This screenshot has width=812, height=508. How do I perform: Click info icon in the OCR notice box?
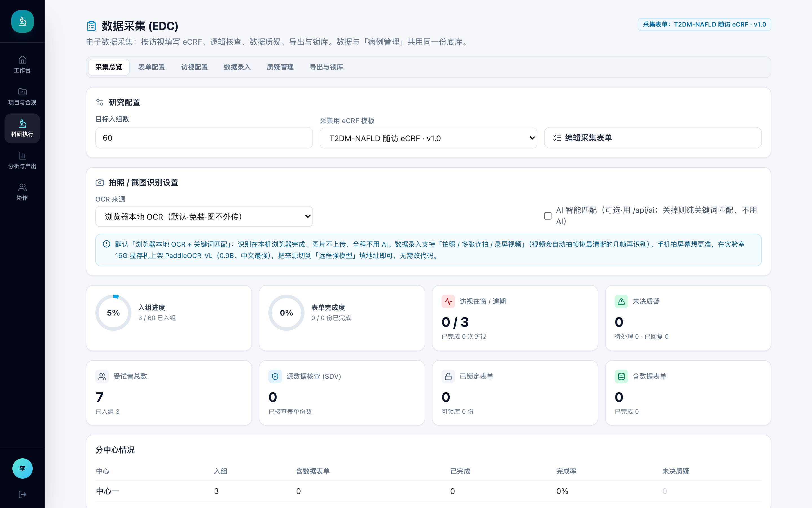106,244
